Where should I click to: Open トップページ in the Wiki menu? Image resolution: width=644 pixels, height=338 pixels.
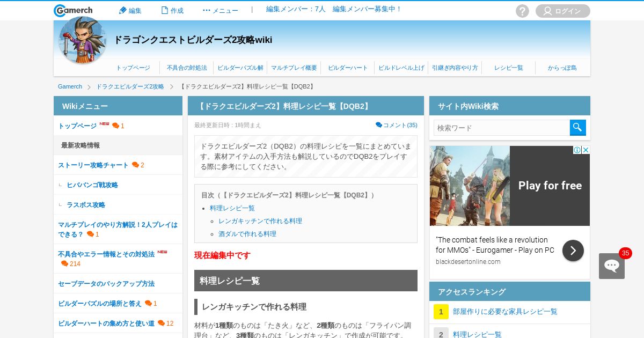(x=77, y=126)
